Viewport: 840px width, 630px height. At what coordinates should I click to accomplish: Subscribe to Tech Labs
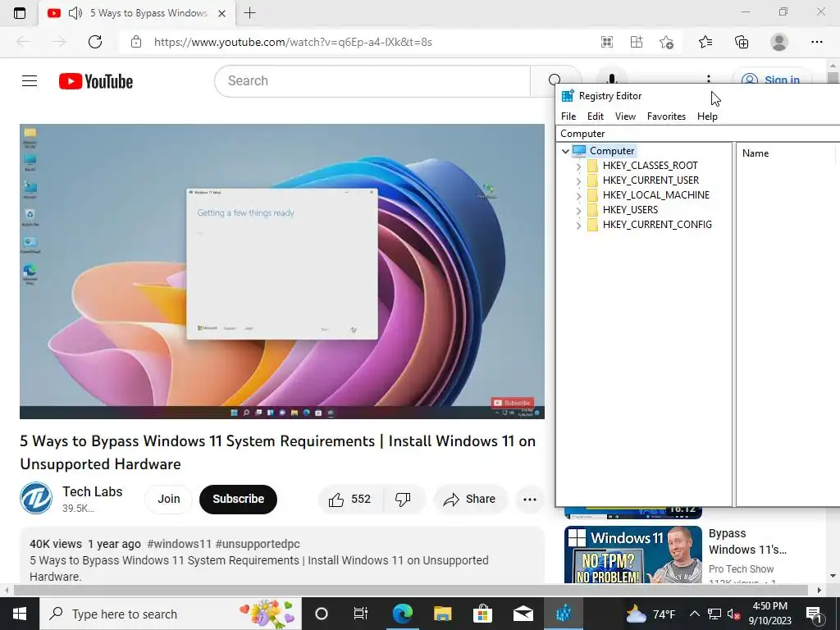pyautogui.click(x=239, y=500)
